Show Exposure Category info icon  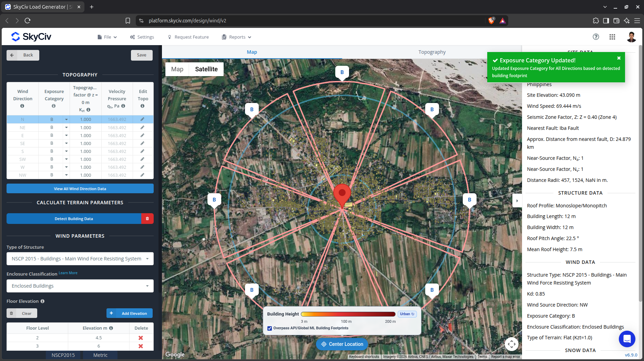click(54, 106)
